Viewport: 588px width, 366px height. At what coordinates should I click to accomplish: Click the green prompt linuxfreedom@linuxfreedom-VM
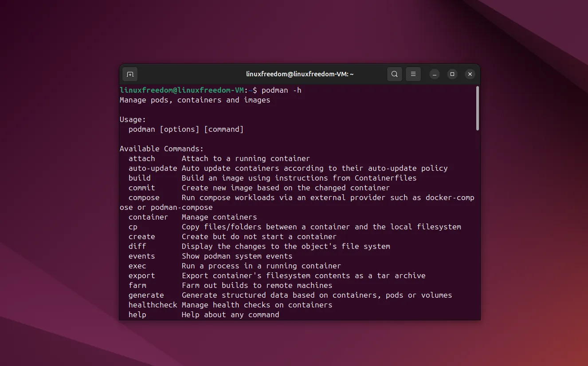182,90
